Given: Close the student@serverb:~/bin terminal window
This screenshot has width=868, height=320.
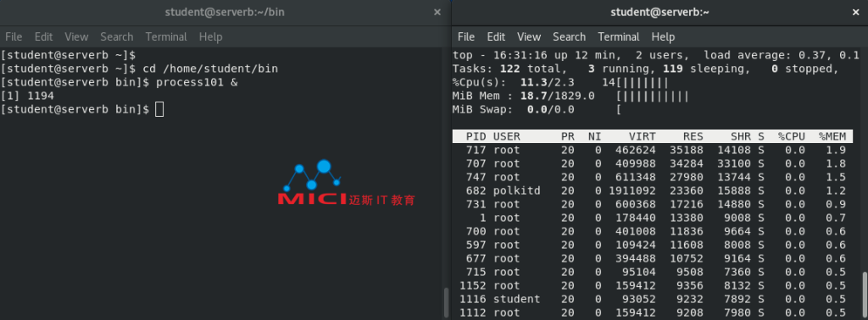Looking at the screenshot, I should 437,12.
